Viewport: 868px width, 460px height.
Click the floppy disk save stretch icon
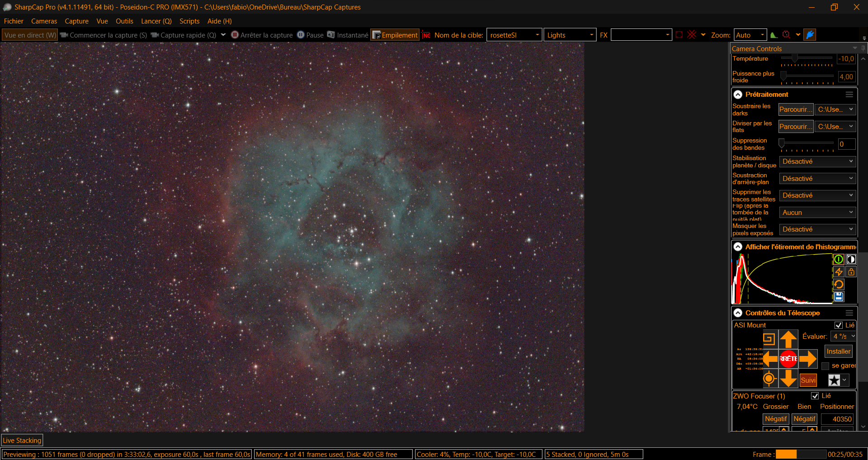pos(839,297)
